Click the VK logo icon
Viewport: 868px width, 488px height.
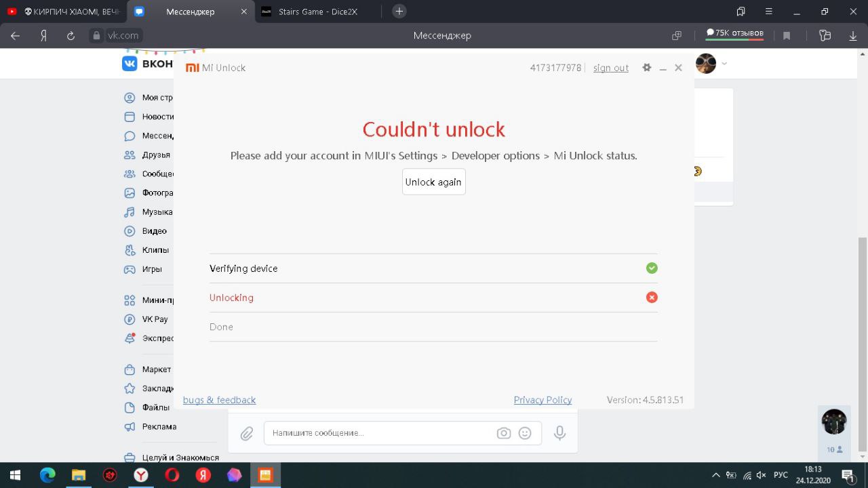pos(130,63)
